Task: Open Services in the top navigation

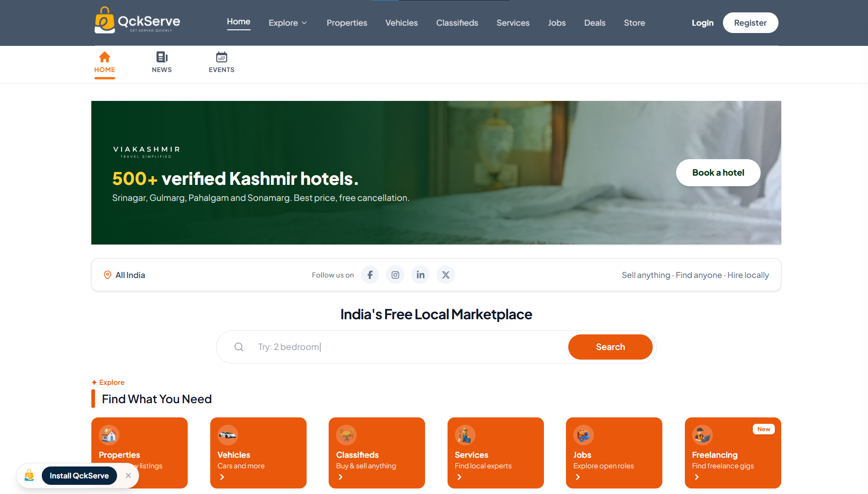Action: [513, 23]
